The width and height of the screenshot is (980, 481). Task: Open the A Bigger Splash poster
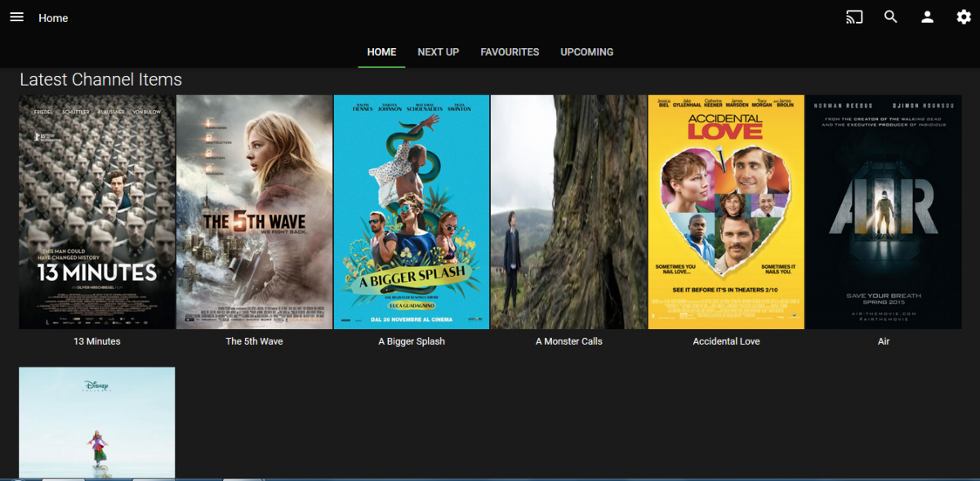click(x=412, y=212)
